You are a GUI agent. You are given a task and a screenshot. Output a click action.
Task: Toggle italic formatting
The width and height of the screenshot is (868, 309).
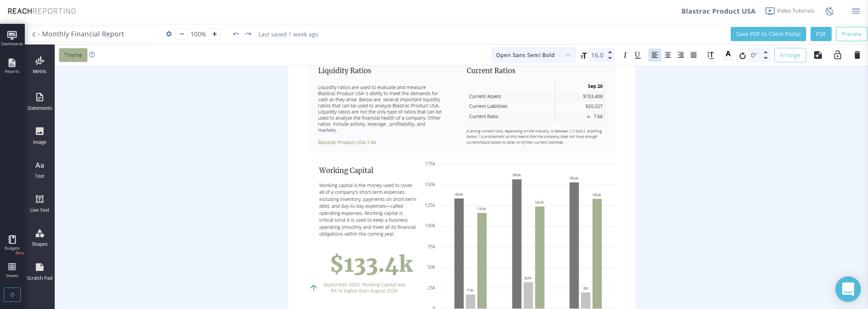[625, 55]
